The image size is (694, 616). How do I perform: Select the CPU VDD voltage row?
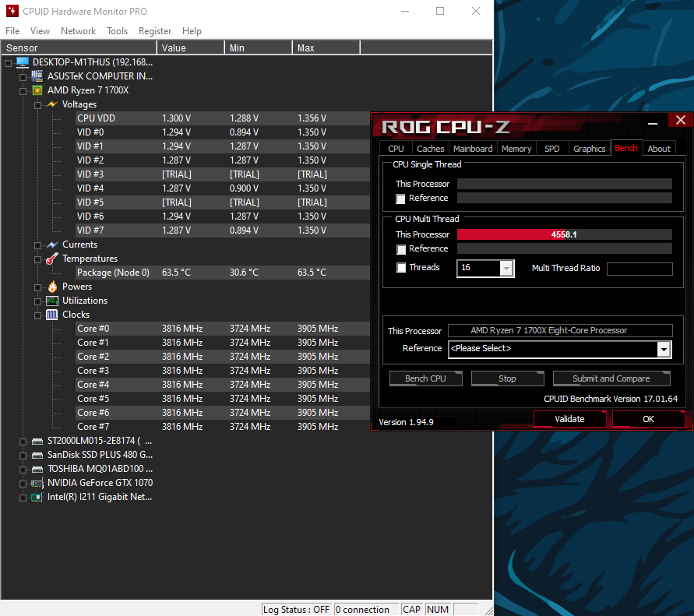[223, 118]
